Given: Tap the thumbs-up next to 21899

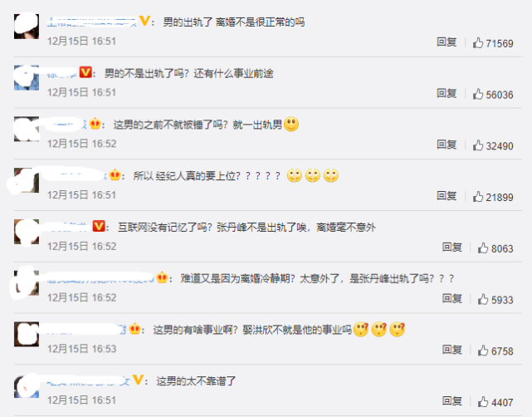Looking at the screenshot, I should click(x=478, y=197).
